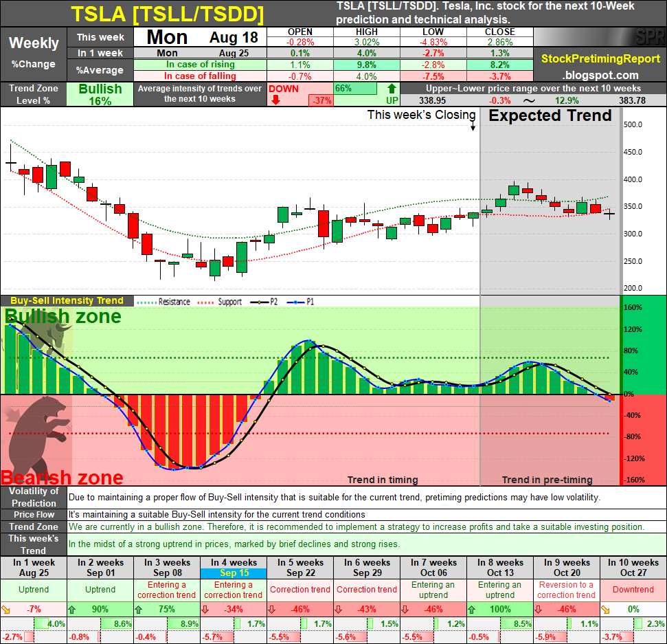
Task: Select the In 8 weeks Oct 13 column header
Action: (500, 568)
